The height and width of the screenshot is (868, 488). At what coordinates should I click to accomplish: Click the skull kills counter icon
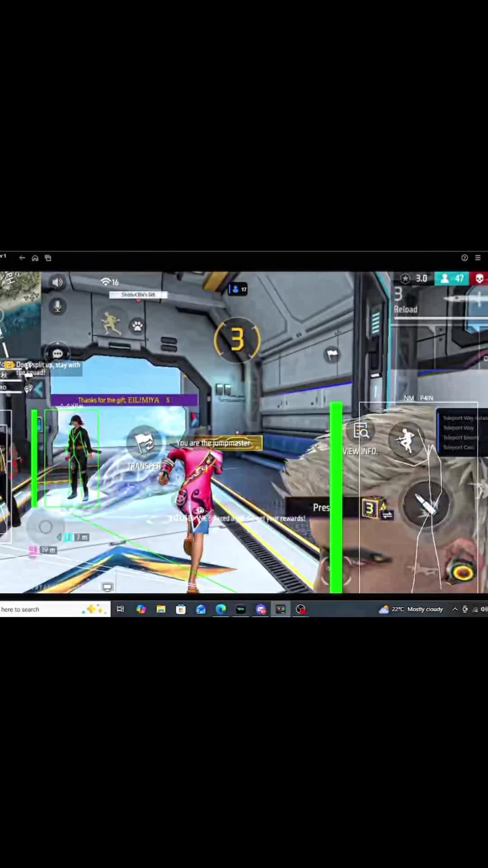click(479, 278)
